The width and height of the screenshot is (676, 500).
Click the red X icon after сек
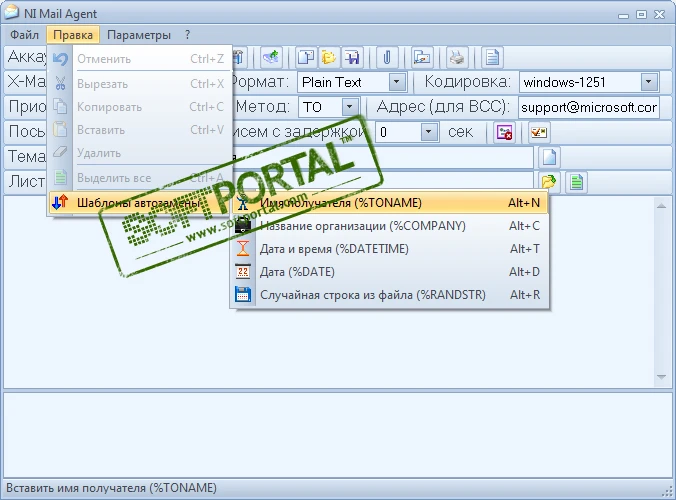pos(504,132)
